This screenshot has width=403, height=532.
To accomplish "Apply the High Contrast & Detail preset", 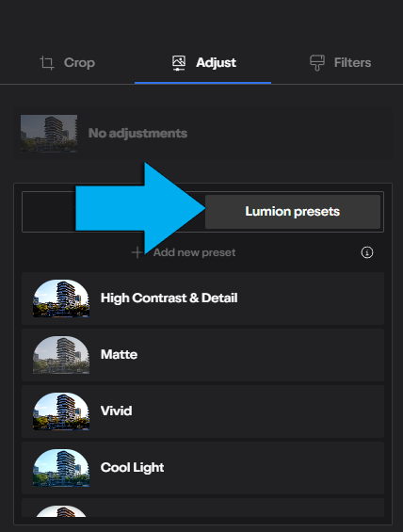I will pos(202,298).
